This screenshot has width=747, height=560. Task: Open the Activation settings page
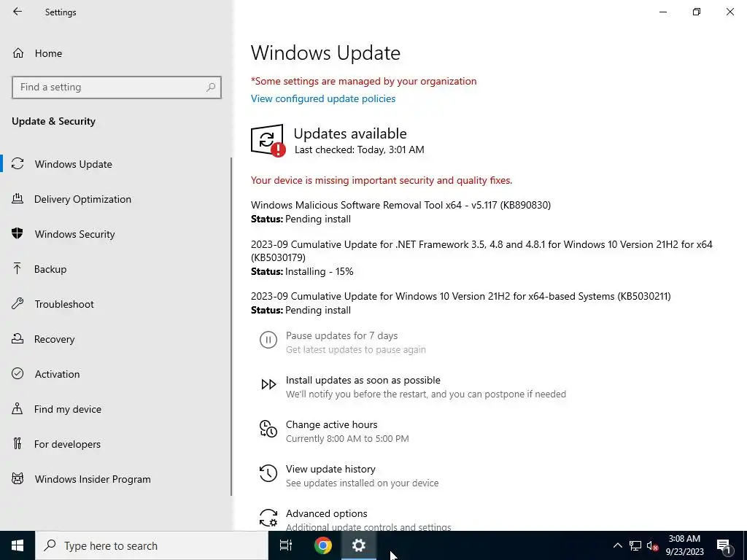point(116,374)
